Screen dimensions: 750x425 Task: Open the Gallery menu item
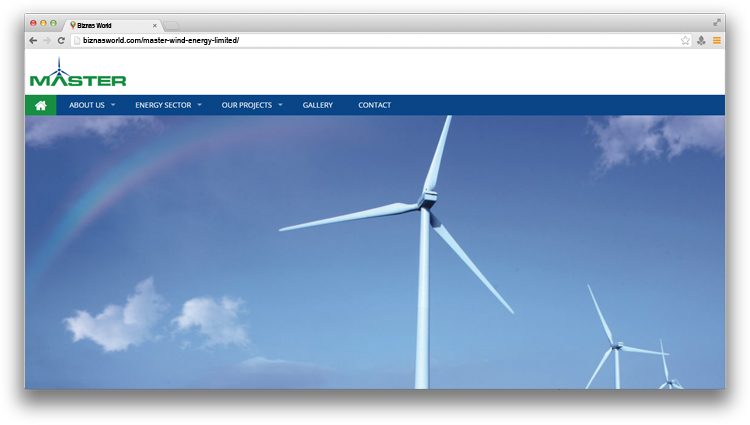click(317, 105)
